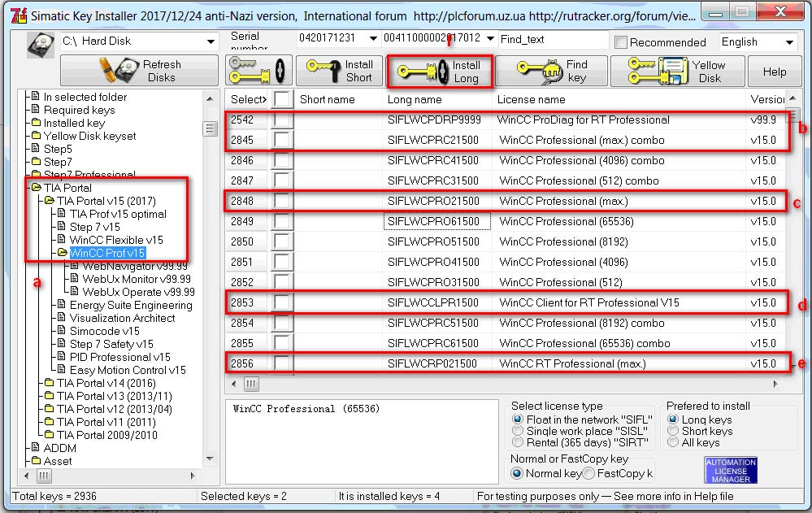Select Float in the network SIFL option
The image size is (812, 513).
[517, 420]
